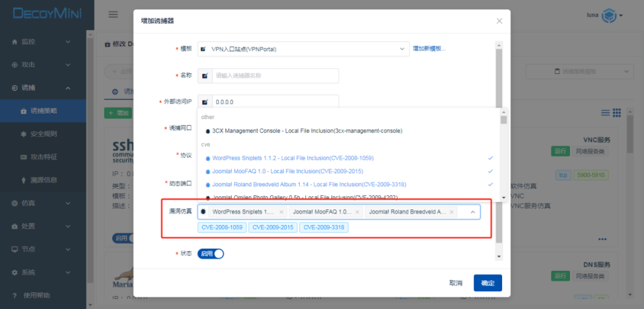The image size is (644, 309).
Task: Click the 仿真 icon in the sidebar
Action: pos(15,203)
